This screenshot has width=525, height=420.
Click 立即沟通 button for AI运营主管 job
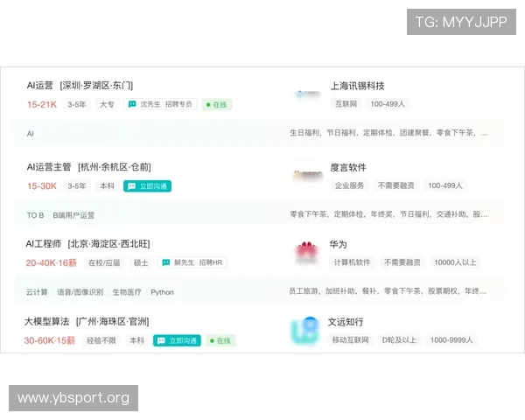point(147,186)
